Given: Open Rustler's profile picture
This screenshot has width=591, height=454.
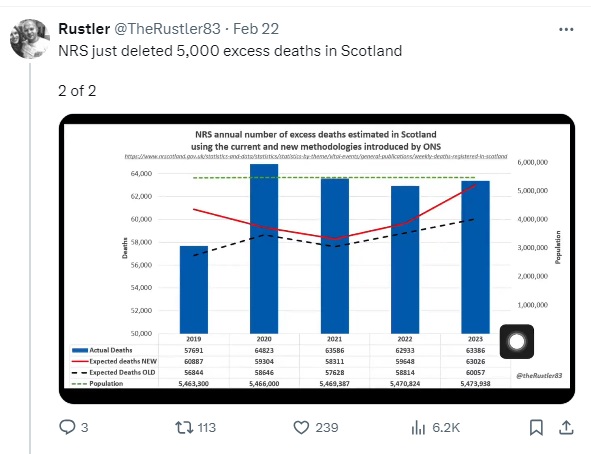Looking at the screenshot, I should [30, 39].
